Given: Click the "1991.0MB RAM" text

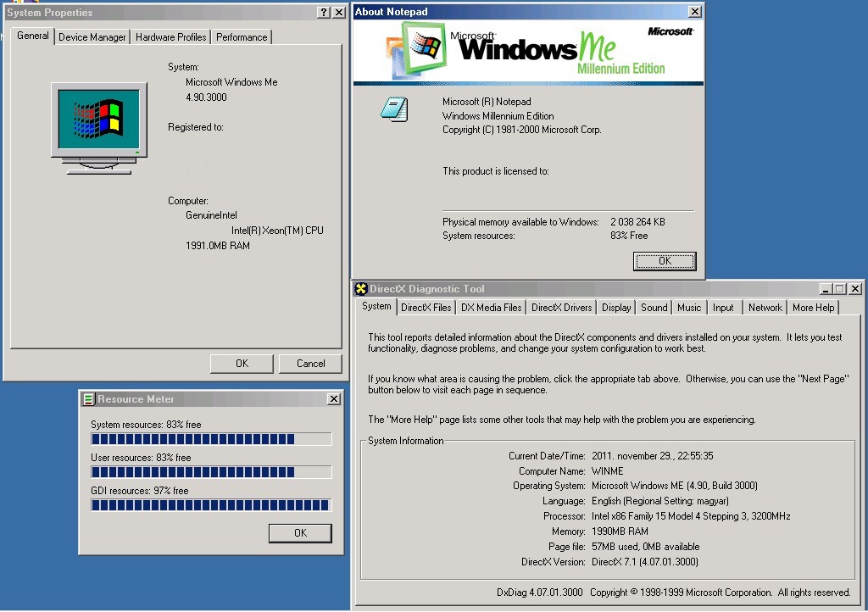Looking at the screenshot, I should [218, 246].
